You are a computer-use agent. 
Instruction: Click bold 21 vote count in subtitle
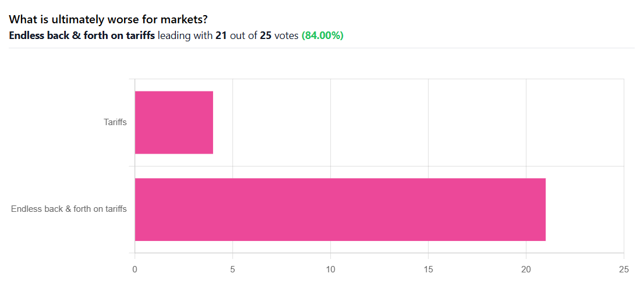(222, 36)
